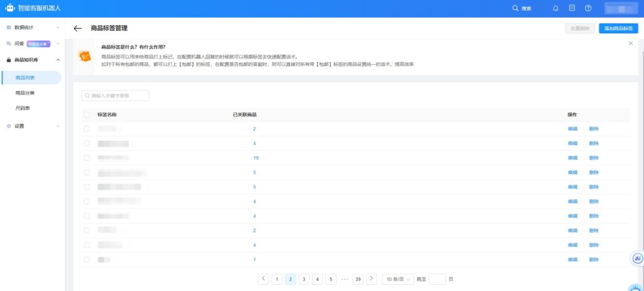Screen dimensions: 644x291
Task: Open the floating AI assistant button
Action: point(638,258)
